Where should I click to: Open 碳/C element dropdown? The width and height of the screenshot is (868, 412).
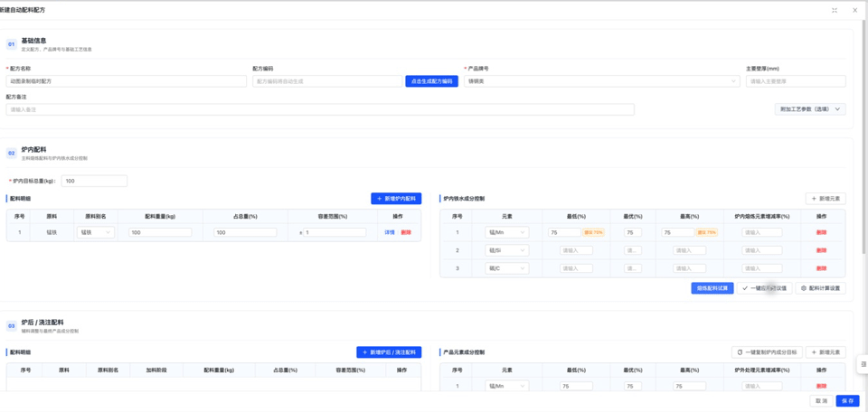tap(506, 268)
